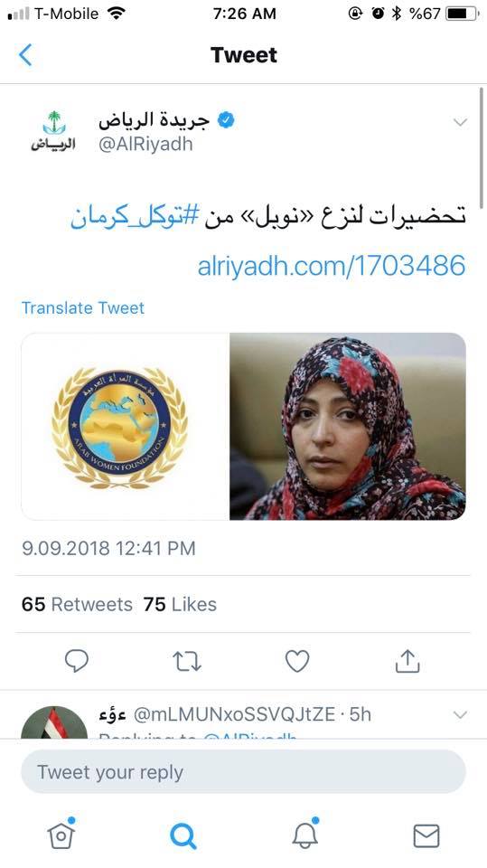487x868 pixels.
Task: Expand the tweet options chevron
Action: [460, 122]
